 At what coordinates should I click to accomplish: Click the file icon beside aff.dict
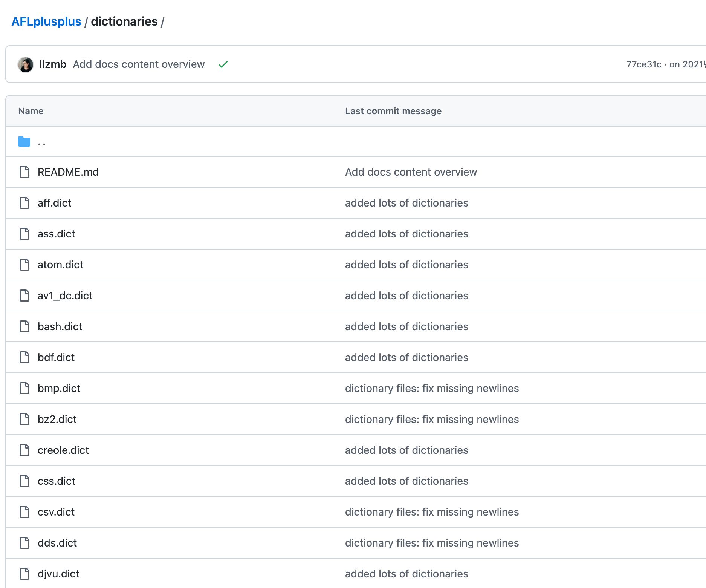[24, 203]
